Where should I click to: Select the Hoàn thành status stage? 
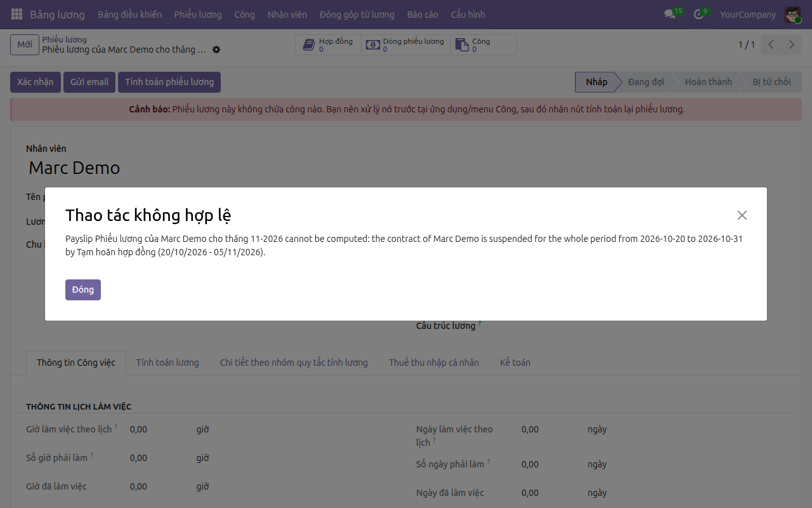point(708,82)
